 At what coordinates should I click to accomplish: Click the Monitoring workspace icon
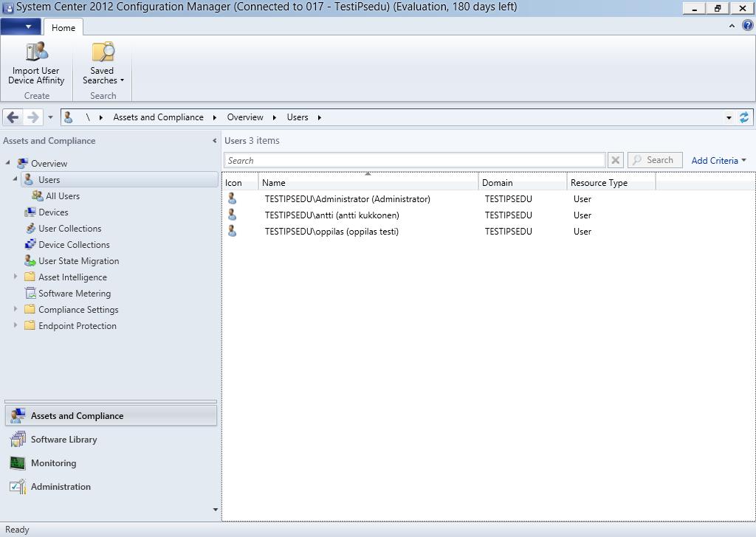click(18, 462)
